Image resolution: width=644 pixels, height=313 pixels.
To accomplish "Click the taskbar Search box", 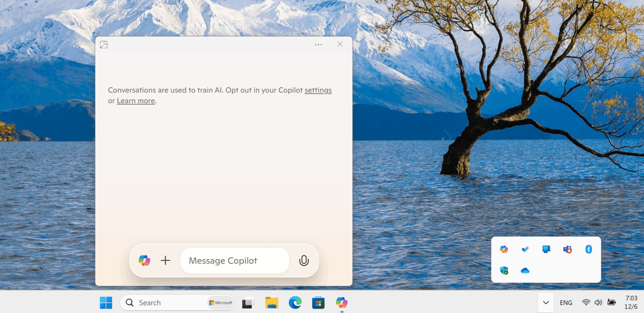I will (178, 303).
